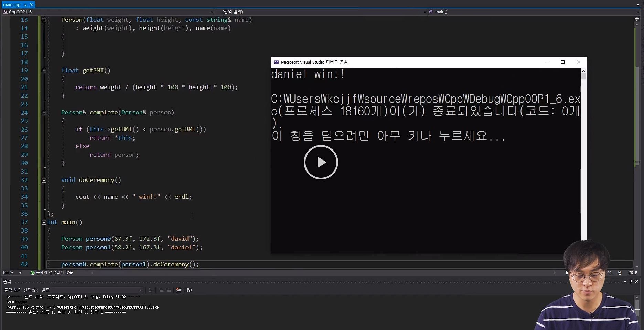Screen dimensions: 644x330
Task: Click the console scrollbar up arrow
Action: point(583,70)
